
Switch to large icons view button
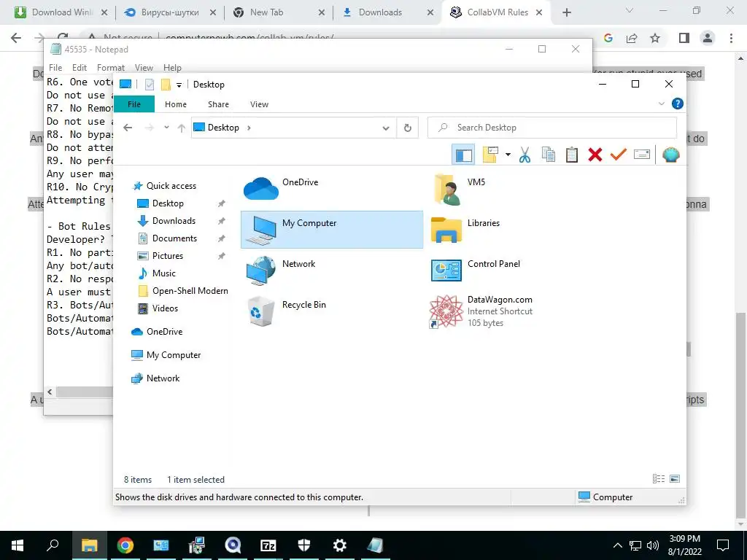[x=675, y=479]
